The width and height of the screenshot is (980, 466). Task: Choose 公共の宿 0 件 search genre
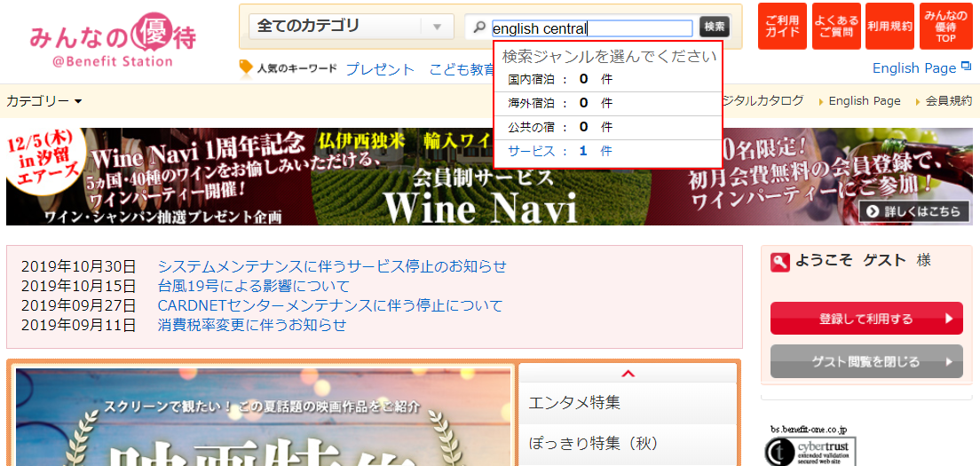click(x=608, y=128)
